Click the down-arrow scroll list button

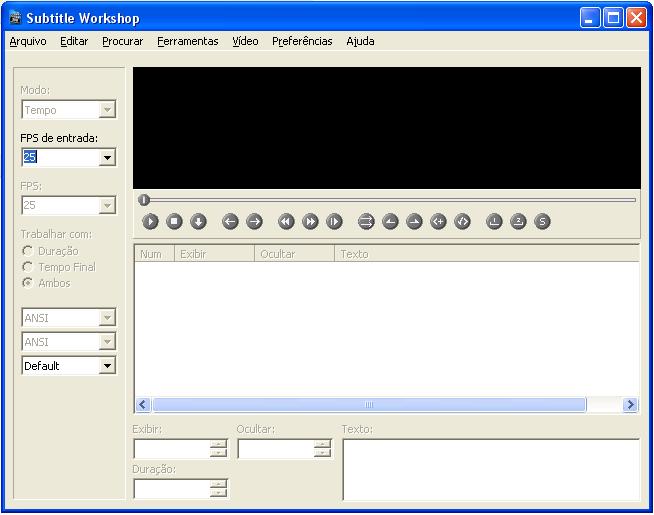(199, 221)
